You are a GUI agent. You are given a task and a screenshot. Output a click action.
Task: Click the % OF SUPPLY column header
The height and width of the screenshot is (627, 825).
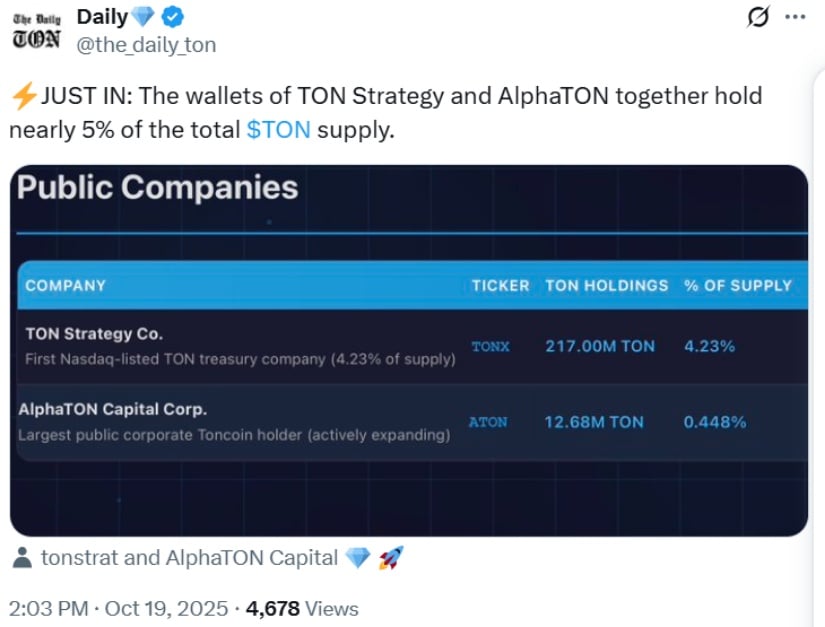point(737,285)
